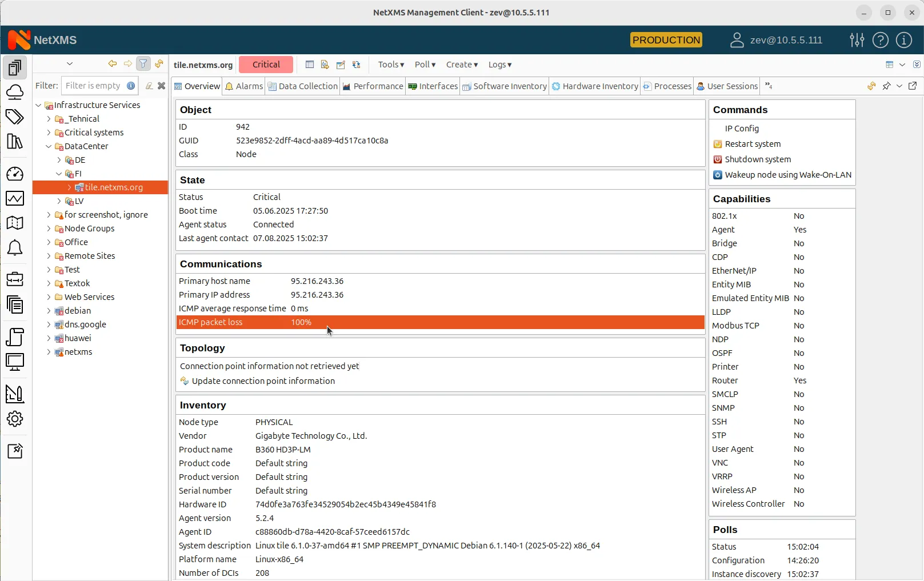Select the graphs chart icon in sidebar
This screenshot has width=924, height=581.
15,198
